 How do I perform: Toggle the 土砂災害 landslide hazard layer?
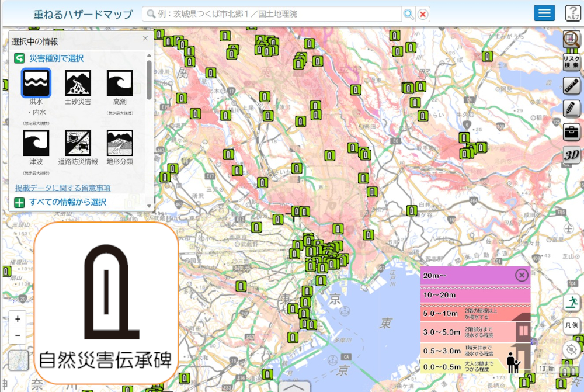tap(78, 83)
